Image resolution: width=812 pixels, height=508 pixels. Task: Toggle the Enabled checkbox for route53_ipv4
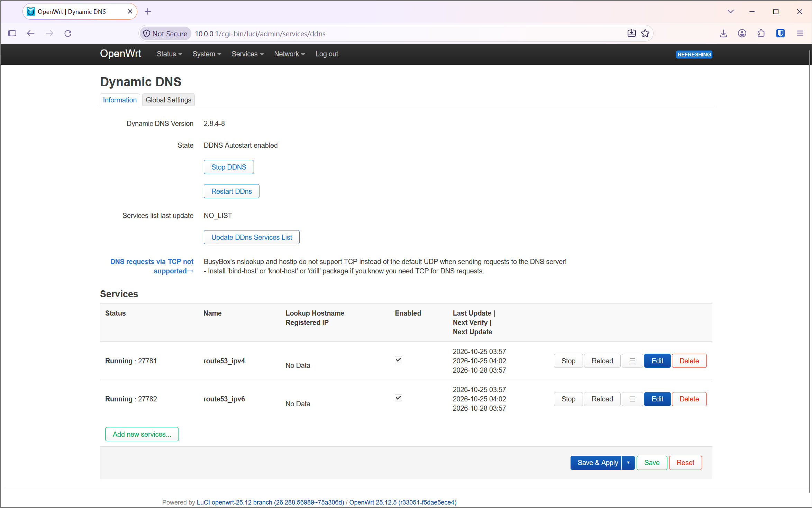click(398, 360)
